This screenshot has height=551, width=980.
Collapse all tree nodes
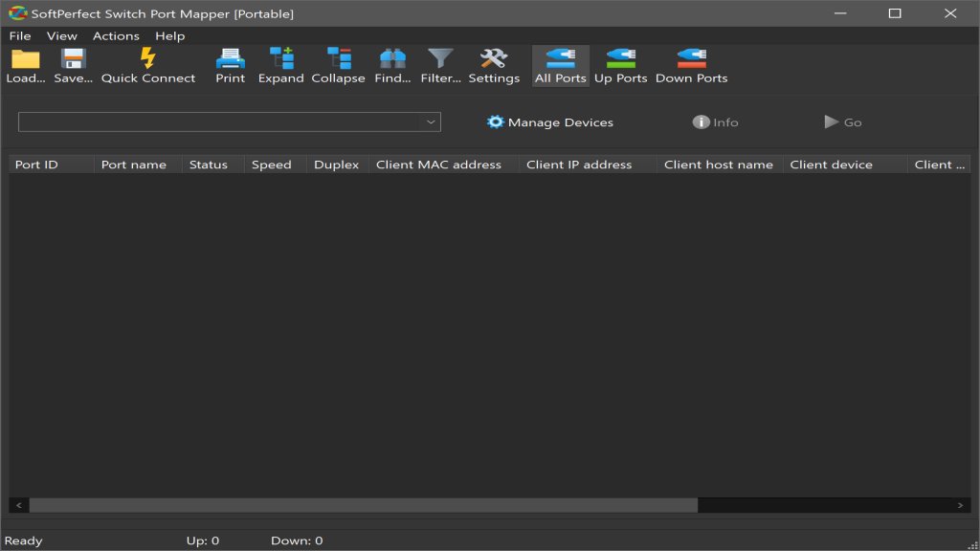pos(338,66)
